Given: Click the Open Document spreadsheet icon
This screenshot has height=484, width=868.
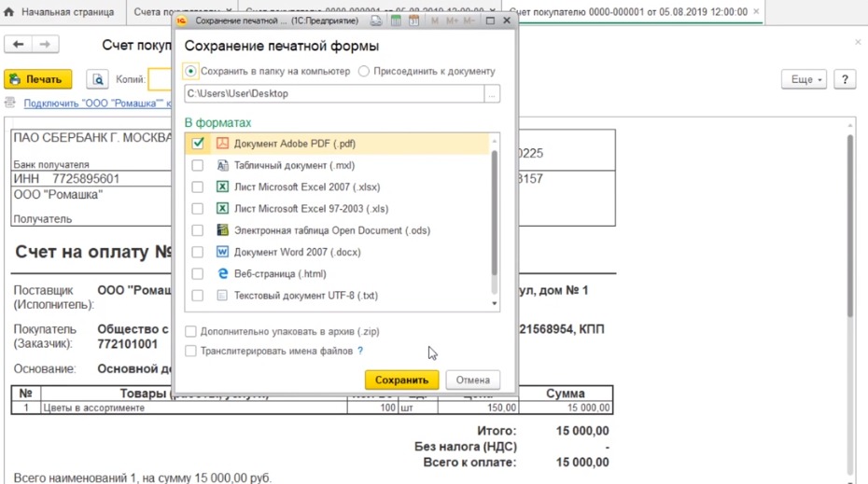Looking at the screenshot, I should (222, 230).
